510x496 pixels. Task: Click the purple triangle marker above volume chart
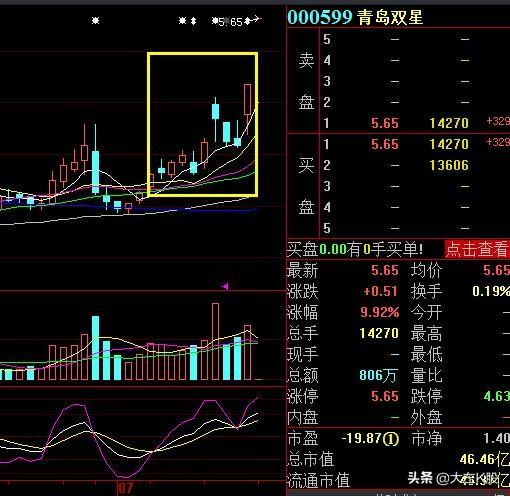(x=226, y=286)
